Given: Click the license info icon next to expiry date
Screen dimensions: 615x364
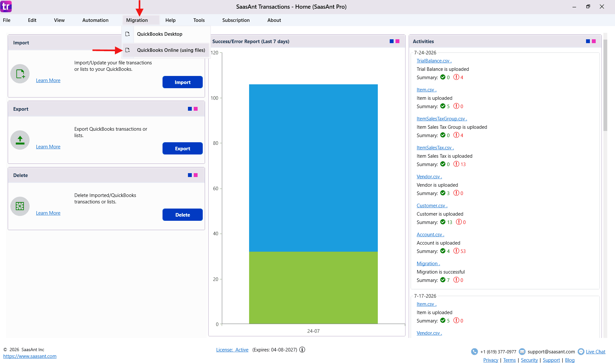Looking at the screenshot, I should tap(302, 350).
